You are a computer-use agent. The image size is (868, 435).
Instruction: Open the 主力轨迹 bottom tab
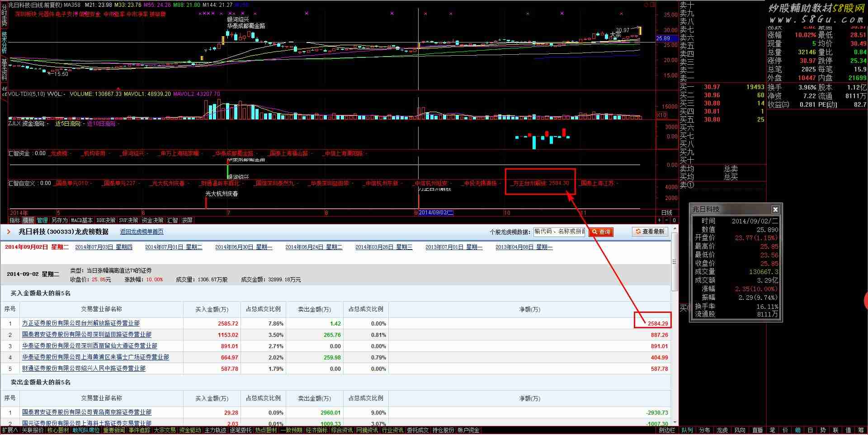[215, 430]
